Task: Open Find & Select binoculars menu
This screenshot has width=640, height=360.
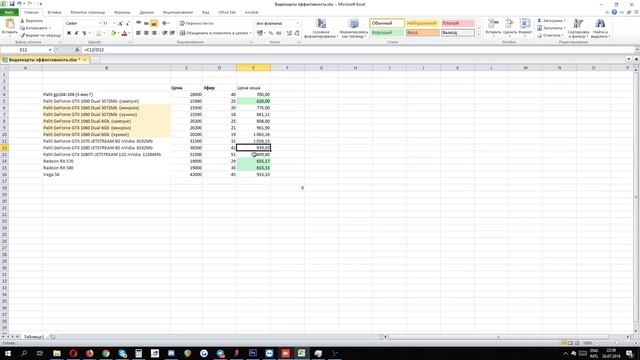Action: pyautogui.click(x=600, y=28)
